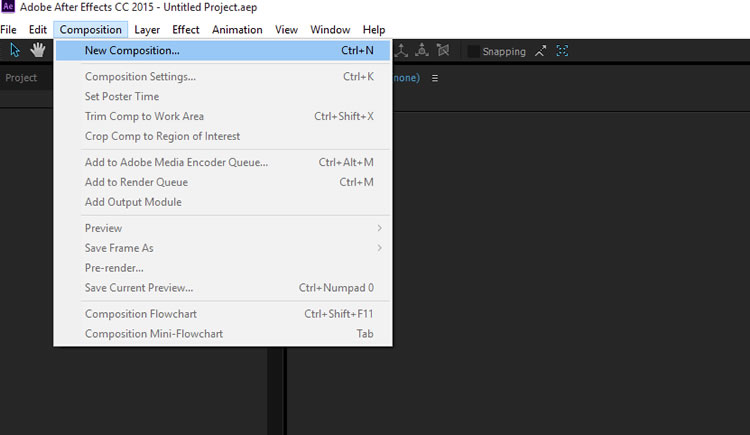Expand the Save Frame As submenu
Viewport: 750px width, 435px height.
223,248
